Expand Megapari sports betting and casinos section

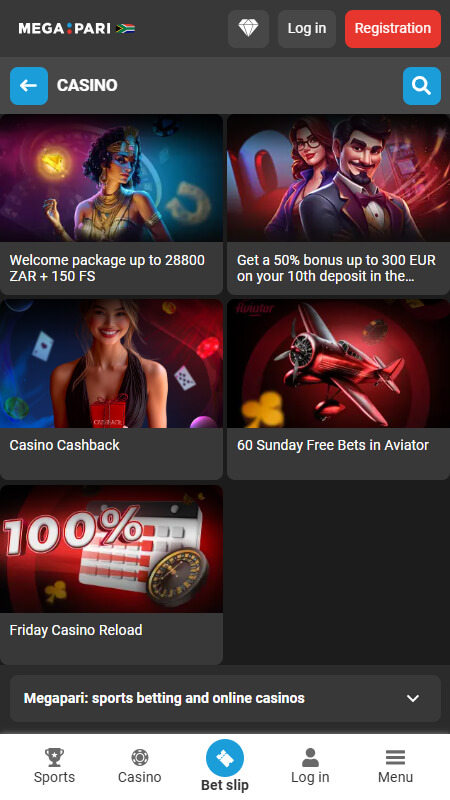click(x=225, y=698)
